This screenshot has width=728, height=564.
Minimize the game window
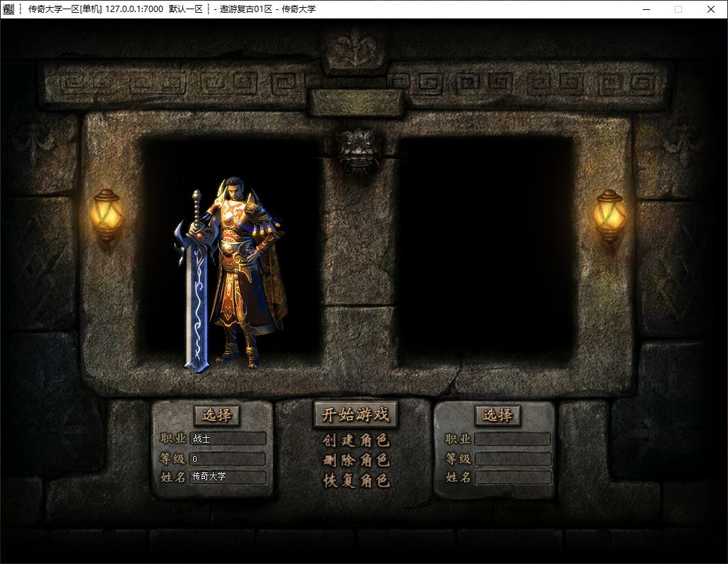pos(646,9)
